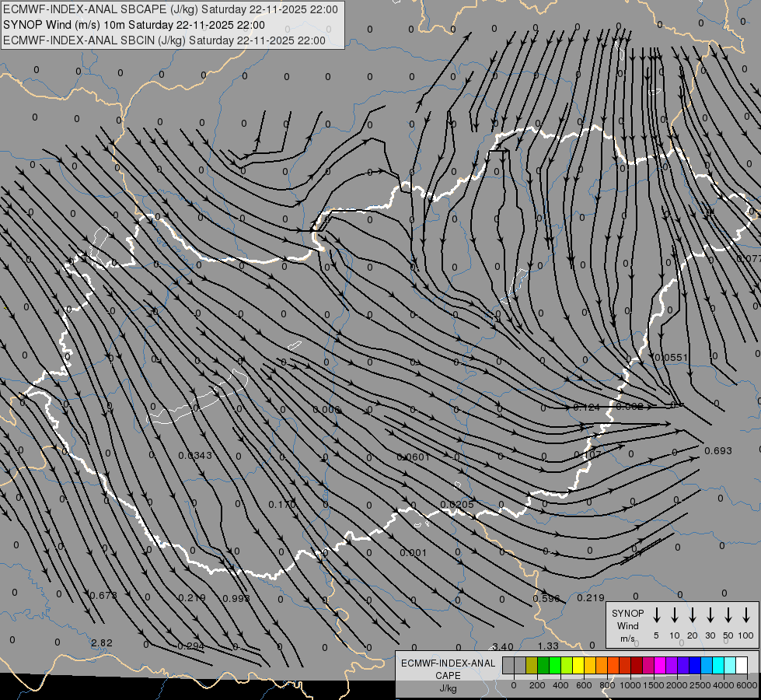This screenshot has height=700, width=761.
Task: Click the 0.0551 value on the map
Action: pos(671,358)
